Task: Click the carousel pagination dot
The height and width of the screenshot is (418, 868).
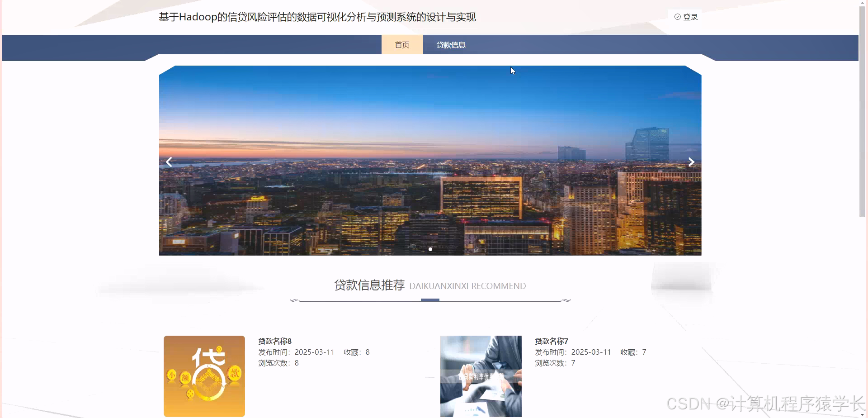Action: coord(430,249)
